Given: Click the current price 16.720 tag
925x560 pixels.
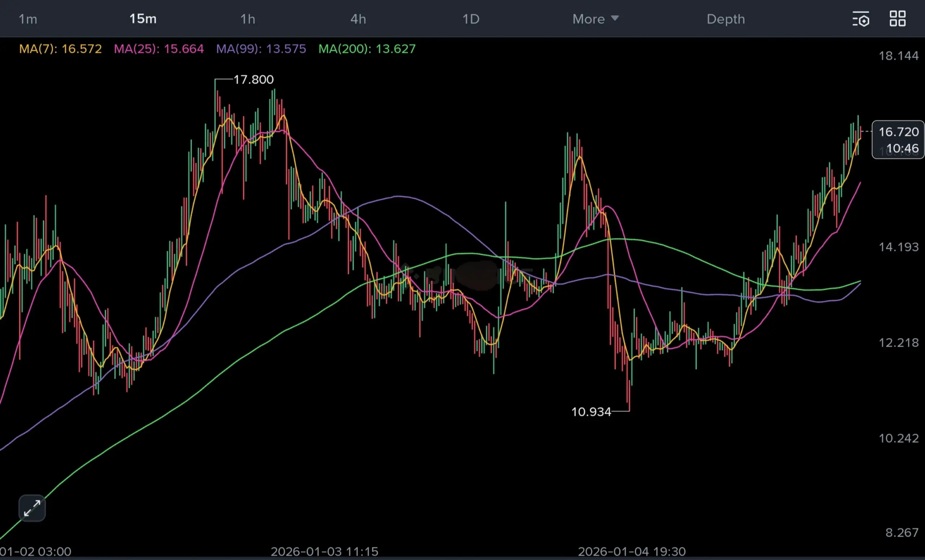Looking at the screenshot, I should [898, 132].
